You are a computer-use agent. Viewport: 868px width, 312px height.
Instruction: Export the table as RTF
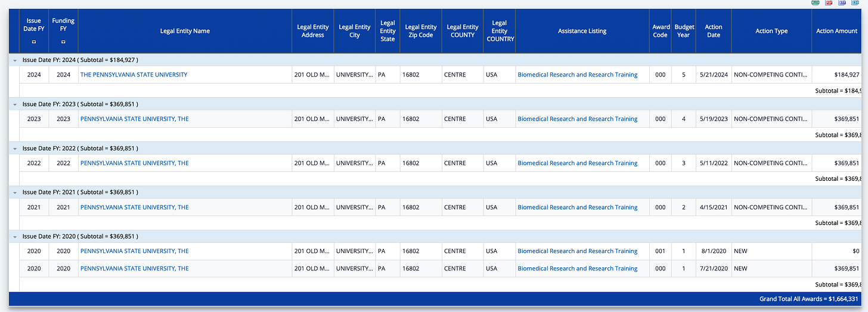point(842,3)
